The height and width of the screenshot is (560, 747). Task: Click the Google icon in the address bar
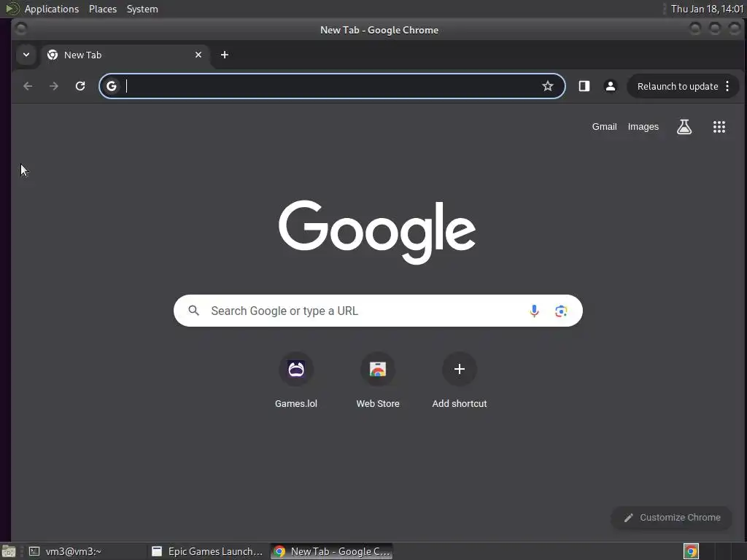112,86
